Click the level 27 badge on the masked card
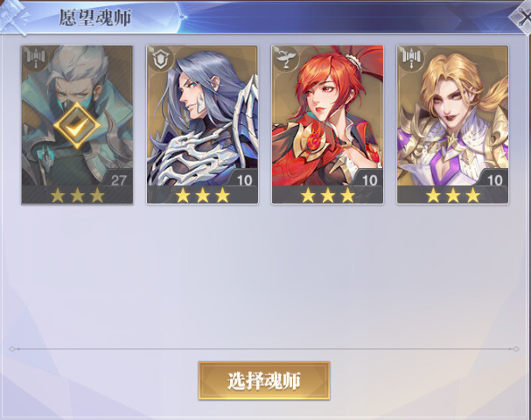 coord(118,179)
